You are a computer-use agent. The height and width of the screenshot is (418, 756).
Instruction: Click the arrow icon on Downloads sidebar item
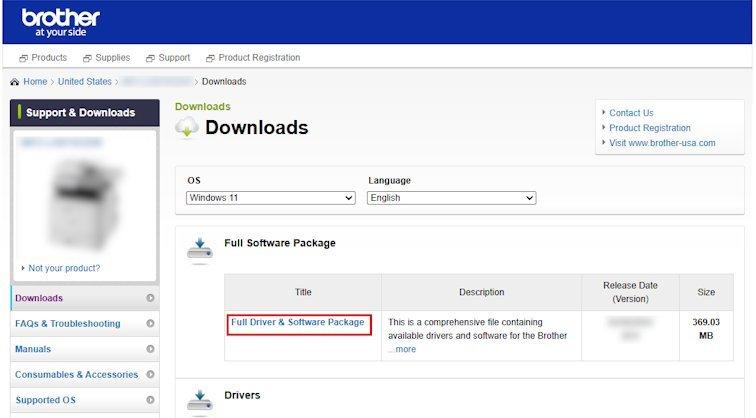click(150, 298)
